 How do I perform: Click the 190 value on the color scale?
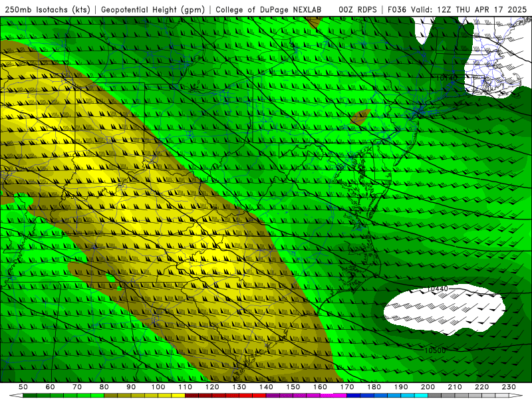click(401, 387)
